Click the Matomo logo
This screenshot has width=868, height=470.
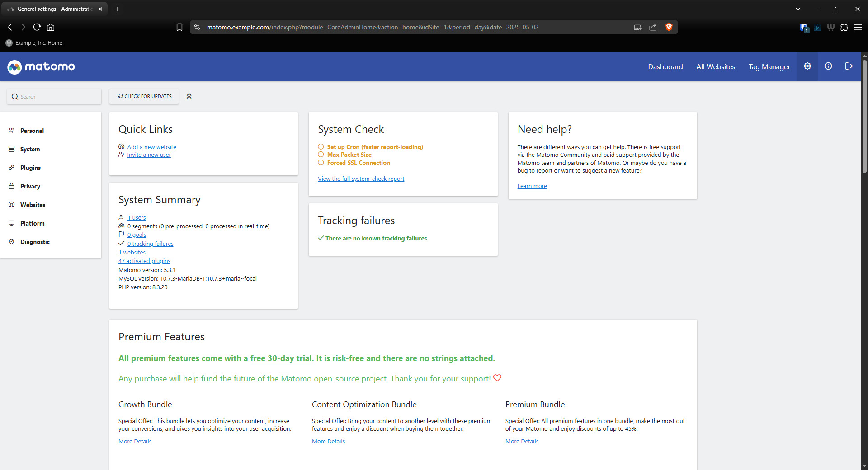click(x=41, y=67)
